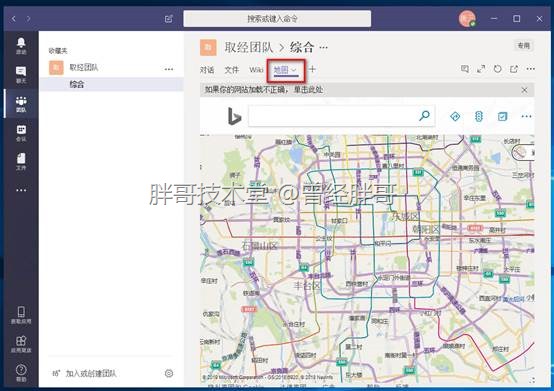The width and height of the screenshot is (554, 391).
Task: Dismiss the website loading notice banner
Action: (524, 90)
